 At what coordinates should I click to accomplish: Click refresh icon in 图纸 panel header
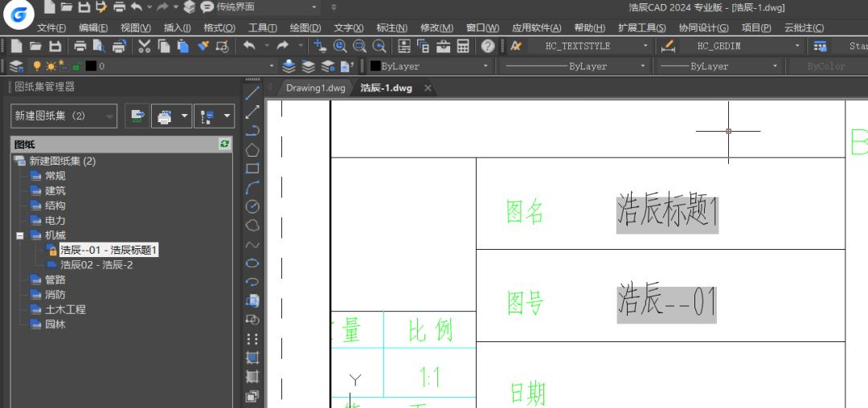point(224,145)
